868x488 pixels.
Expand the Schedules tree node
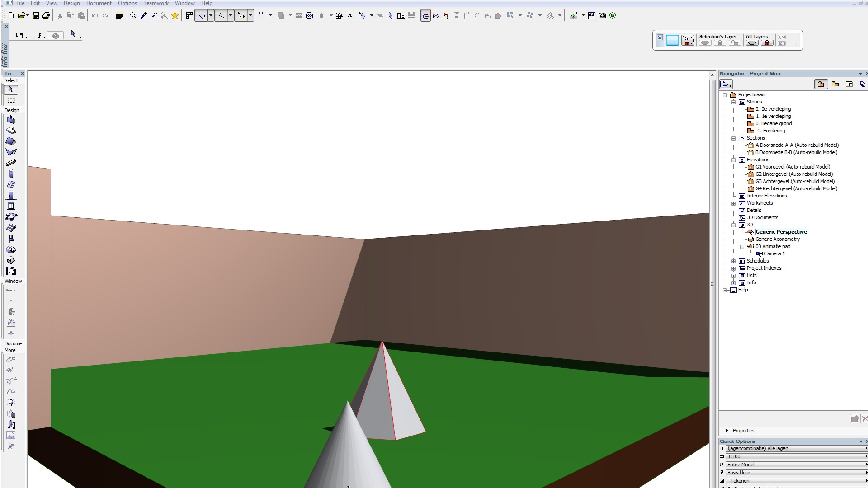734,261
